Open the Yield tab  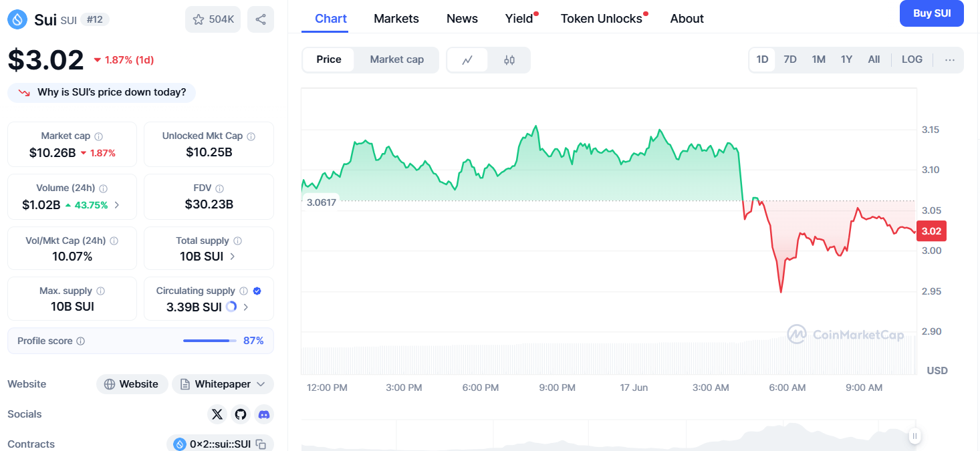click(x=519, y=19)
